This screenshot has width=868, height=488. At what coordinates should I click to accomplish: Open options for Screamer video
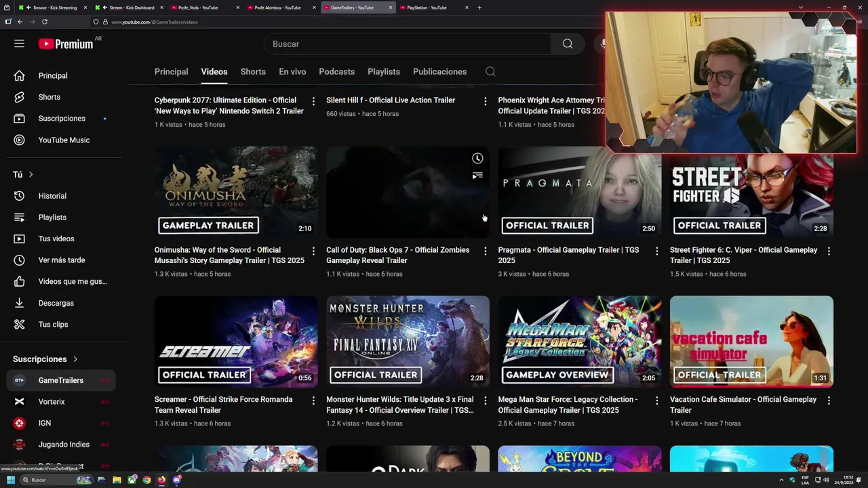point(313,401)
